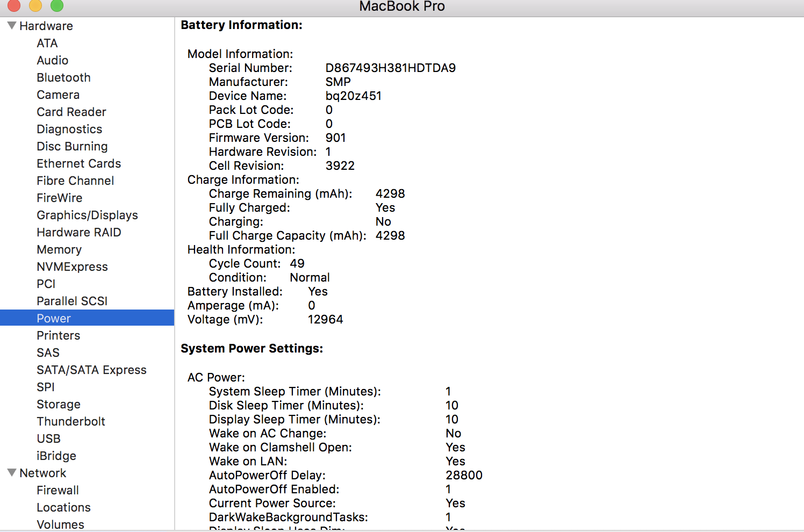Show Graphics/Displays information
The image size is (804, 532).
tap(87, 215)
